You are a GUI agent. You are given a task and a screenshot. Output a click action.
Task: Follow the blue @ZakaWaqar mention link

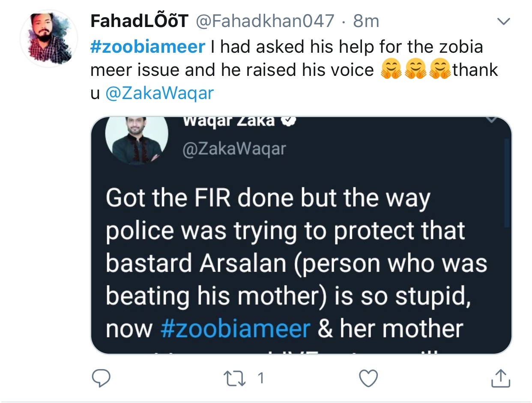(x=159, y=93)
